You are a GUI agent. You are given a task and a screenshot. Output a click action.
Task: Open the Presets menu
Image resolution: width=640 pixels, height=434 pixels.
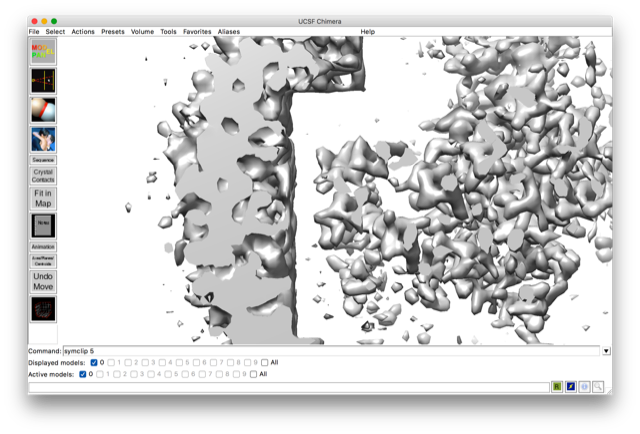[x=113, y=32]
